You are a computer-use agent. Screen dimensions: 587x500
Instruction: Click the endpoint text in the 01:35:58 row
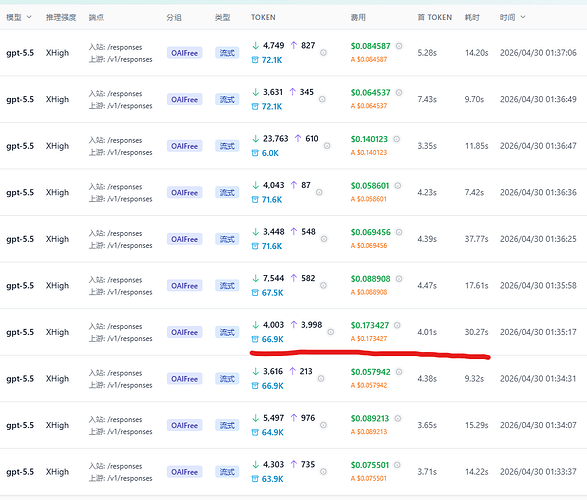121,286
